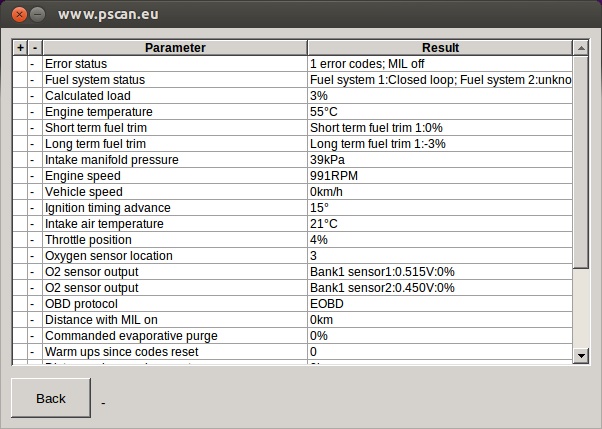The width and height of the screenshot is (602, 429).
Task: Click scrollbar up arrow
Action: point(581,48)
